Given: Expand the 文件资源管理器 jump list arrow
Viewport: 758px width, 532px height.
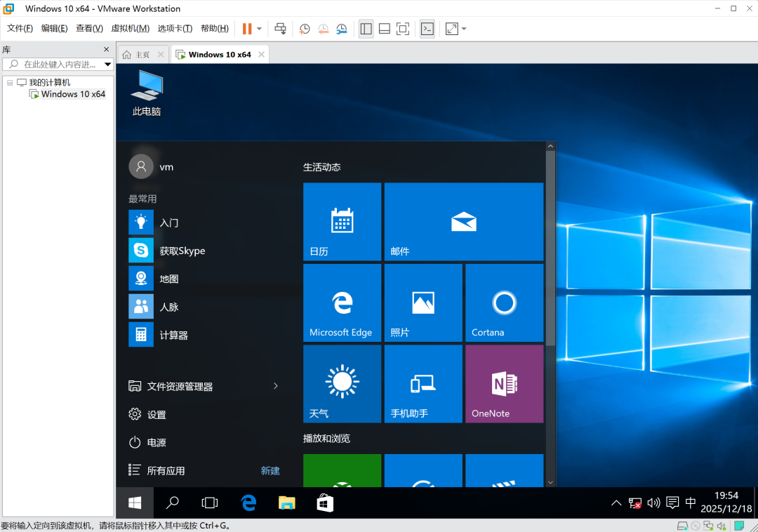Looking at the screenshot, I should [276, 386].
